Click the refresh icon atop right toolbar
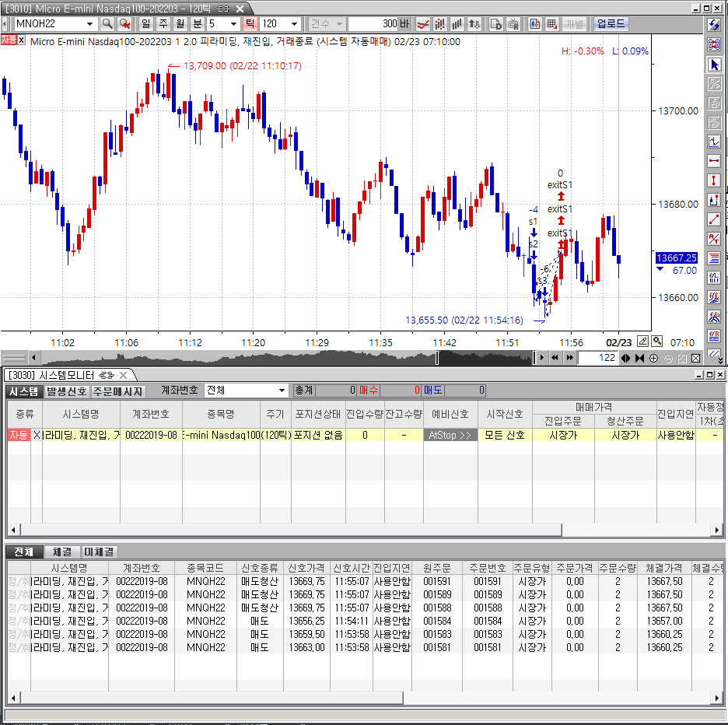The width and height of the screenshot is (728, 725). coord(714,25)
